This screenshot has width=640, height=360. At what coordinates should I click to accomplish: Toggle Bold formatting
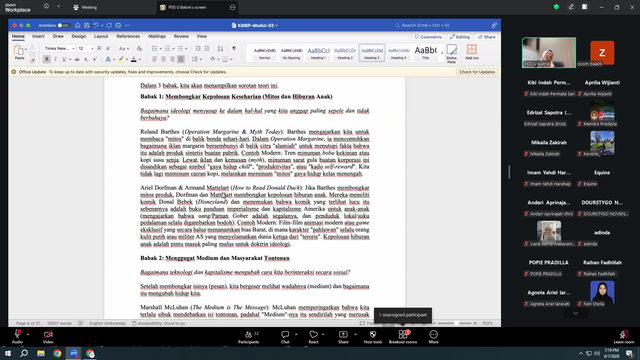pos(47,60)
